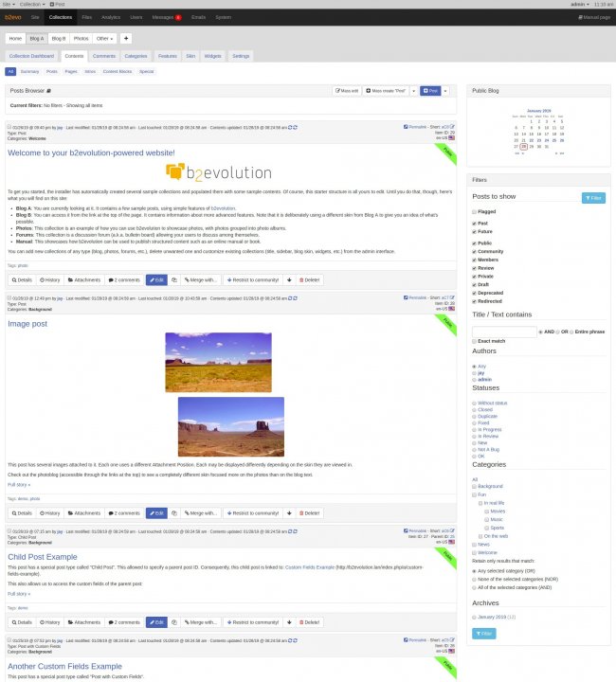Go to previous year in the calendar
The height and width of the screenshot is (682, 616).
pos(516,153)
